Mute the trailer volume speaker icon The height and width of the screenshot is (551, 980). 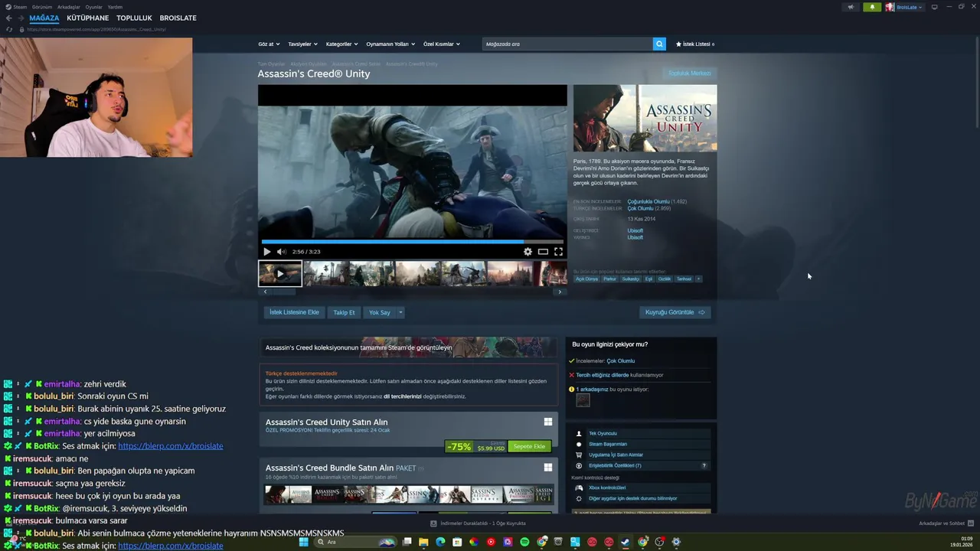coord(281,252)
